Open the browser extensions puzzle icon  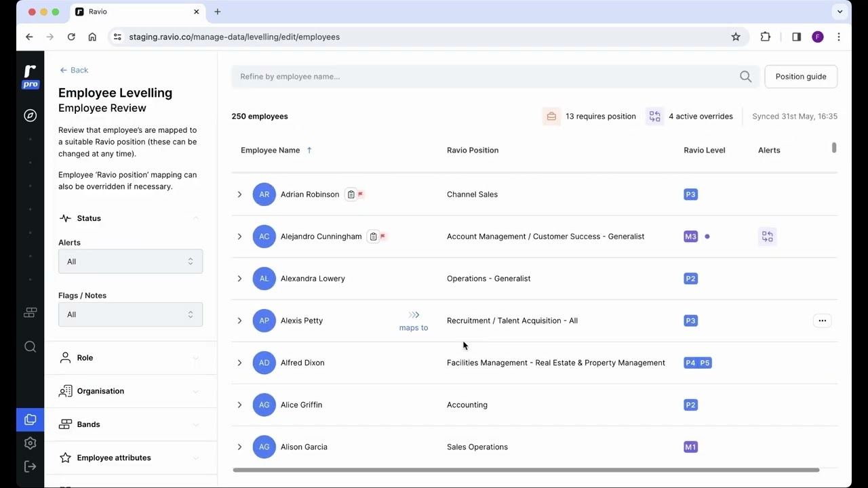tap(766, 37)
